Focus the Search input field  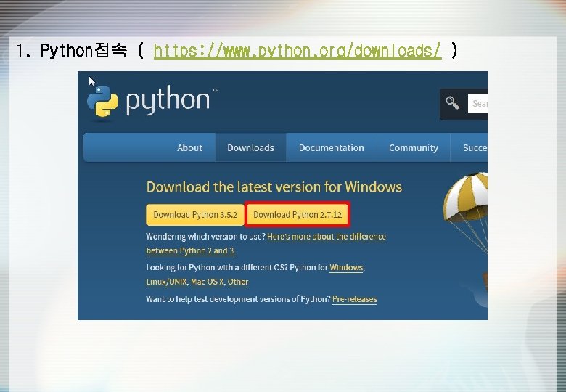click(x=477, y=104)
